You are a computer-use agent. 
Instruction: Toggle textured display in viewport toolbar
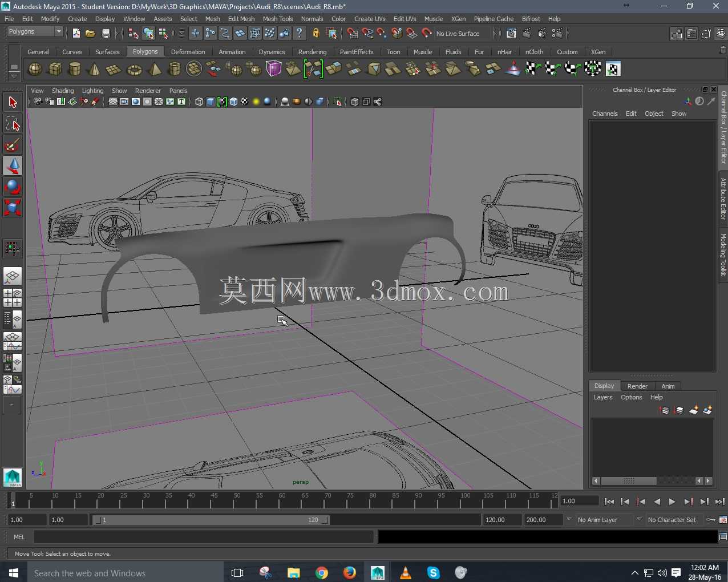pyautogui.click(x=245, y=102)
